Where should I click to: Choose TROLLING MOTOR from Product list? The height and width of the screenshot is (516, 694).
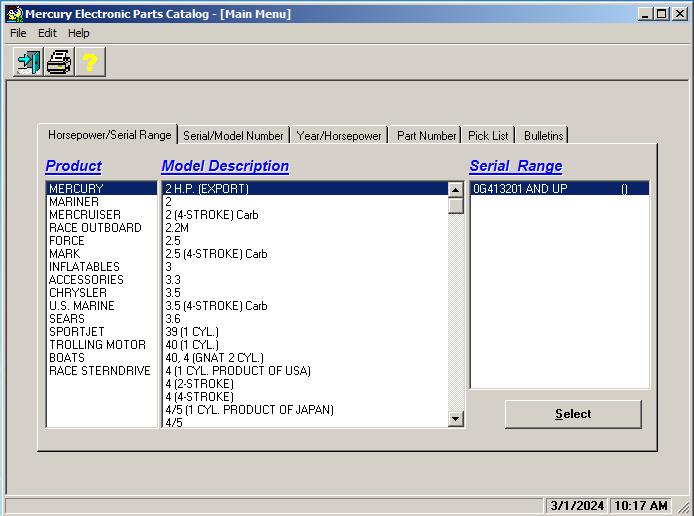pyautogui.click(x=97, y=345)
